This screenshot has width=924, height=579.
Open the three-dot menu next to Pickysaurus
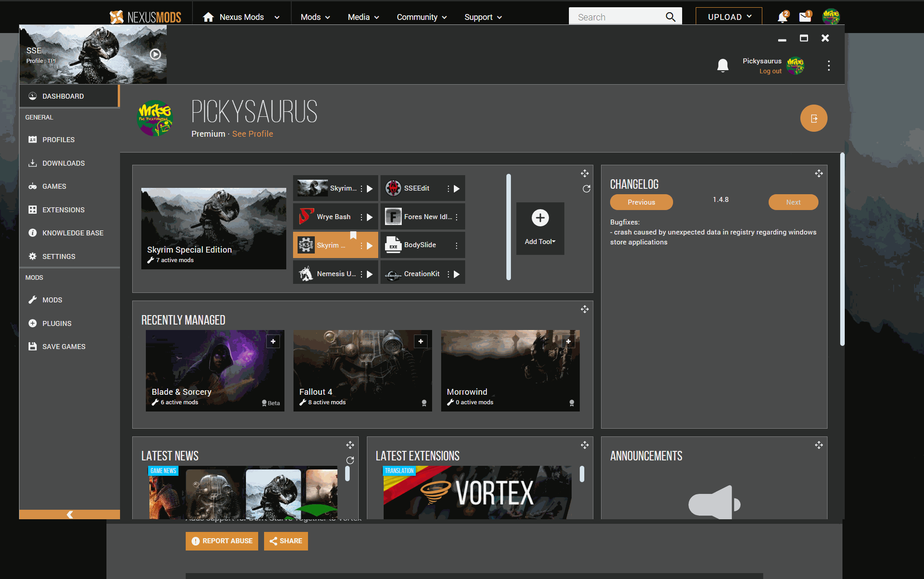(x=828, y=65)
